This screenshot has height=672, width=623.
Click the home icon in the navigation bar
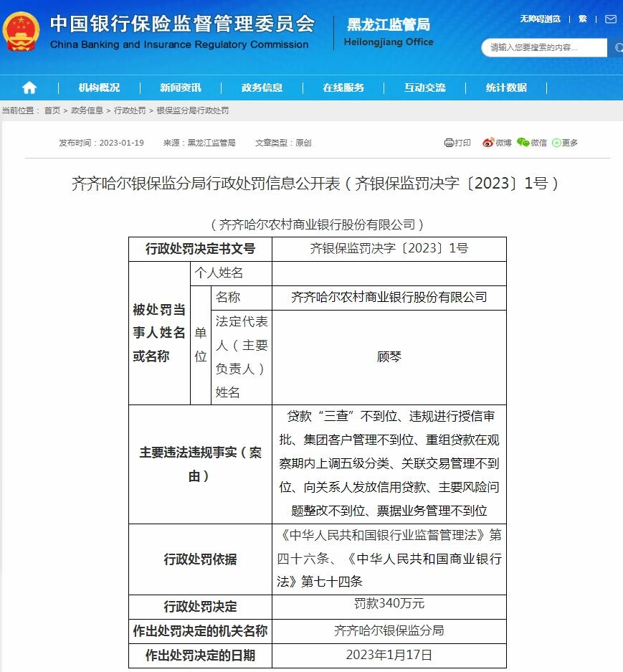(28, 87)
